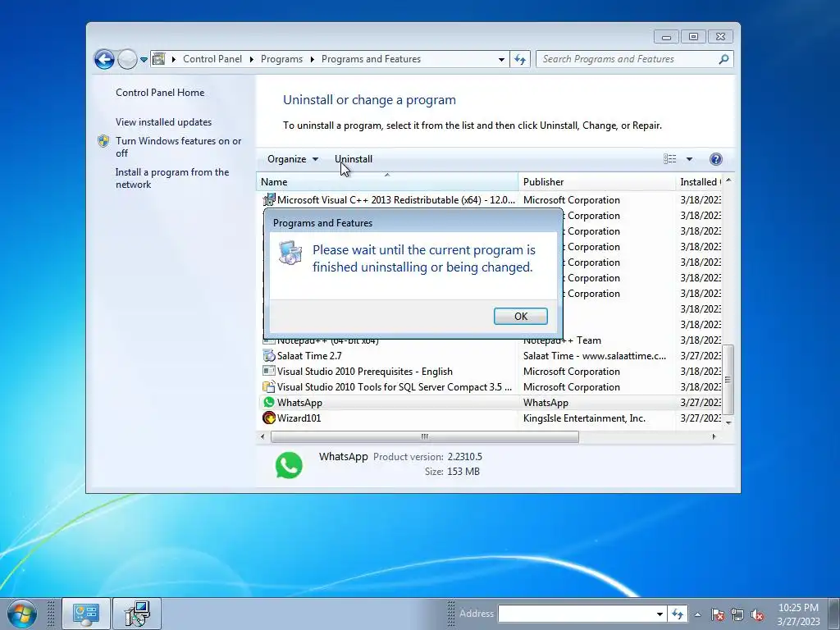The height and width of the screenshot is (630, 840).
Task: Click the Salaat Time program icon
Action: (x=269, y=356)
